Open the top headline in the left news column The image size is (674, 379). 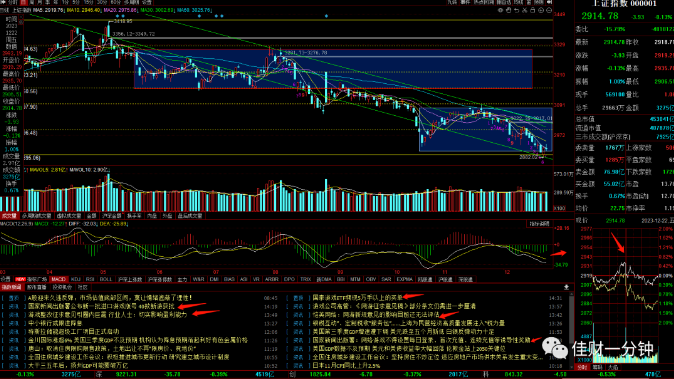tap(110, 297)
